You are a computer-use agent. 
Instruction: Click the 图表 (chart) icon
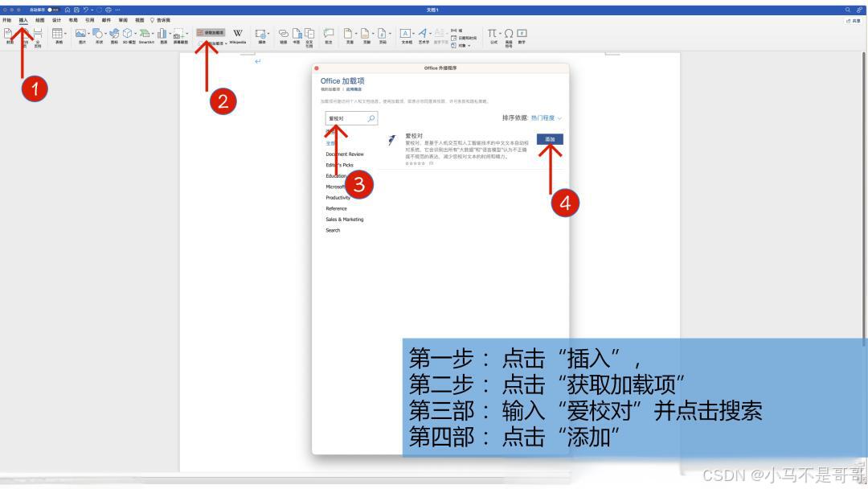pos(162,34)
